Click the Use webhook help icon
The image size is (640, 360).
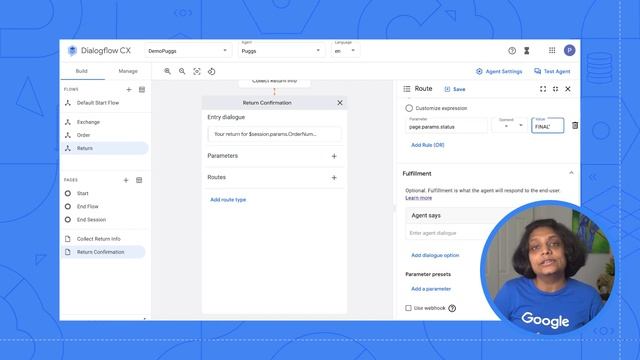[x=452, y=308]
